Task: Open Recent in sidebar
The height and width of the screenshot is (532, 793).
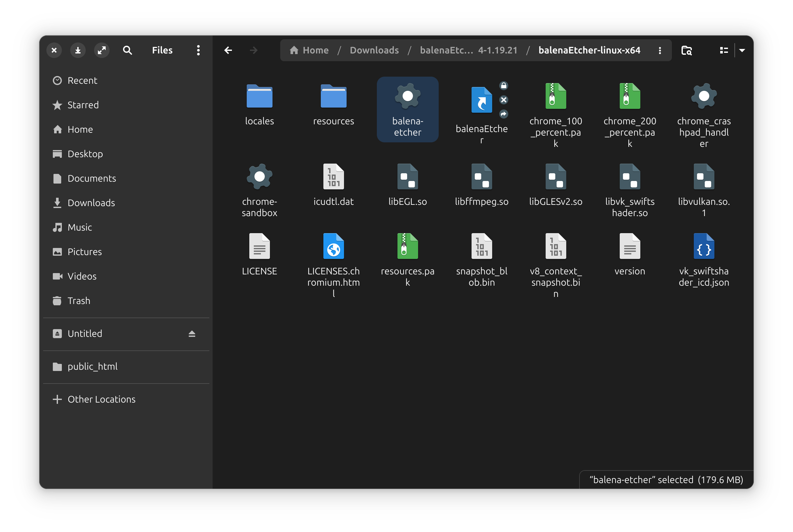Action: pyautogui.click(x=126, y=81)
